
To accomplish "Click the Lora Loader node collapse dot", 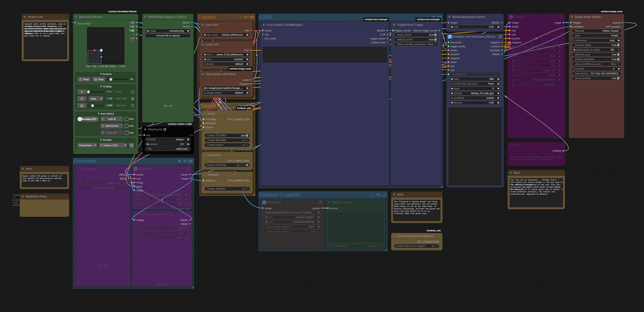I will pyautogui.click(x=264, y=25).
